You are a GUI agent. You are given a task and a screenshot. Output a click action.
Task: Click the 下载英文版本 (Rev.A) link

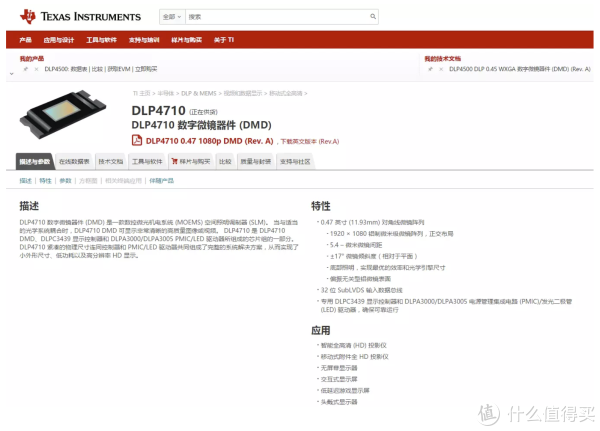pos(310,142)
